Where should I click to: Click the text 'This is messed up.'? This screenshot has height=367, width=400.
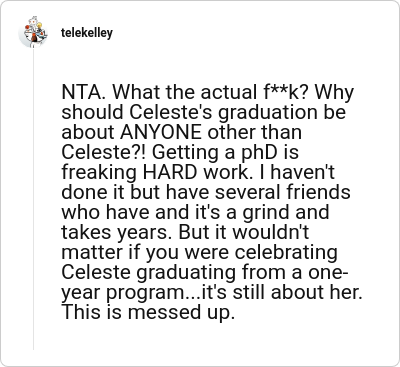[x=148, y=313]
